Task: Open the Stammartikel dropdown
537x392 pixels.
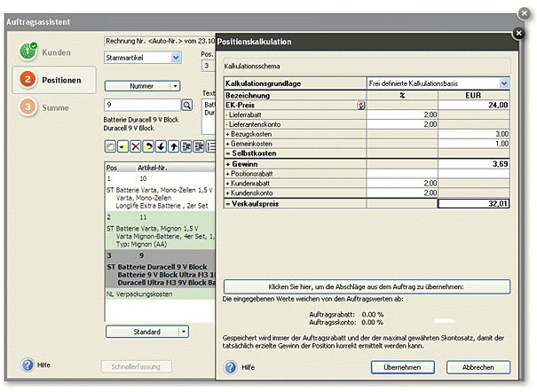Action: [176, 58]
